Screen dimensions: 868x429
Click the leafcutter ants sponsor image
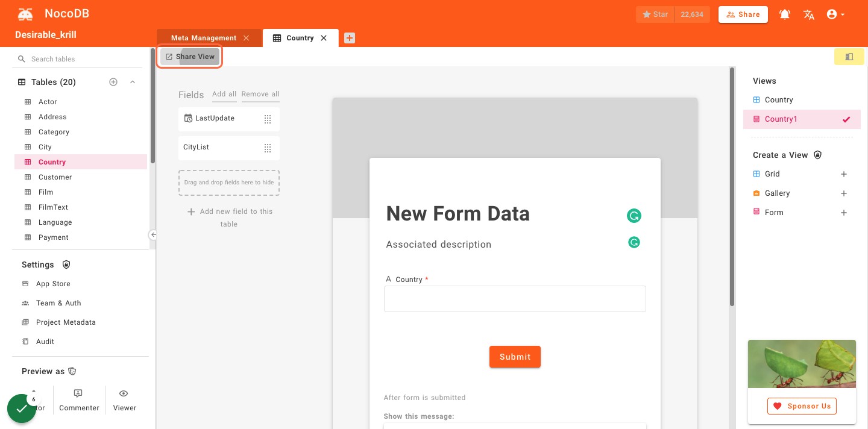click(x=802, y=364)
